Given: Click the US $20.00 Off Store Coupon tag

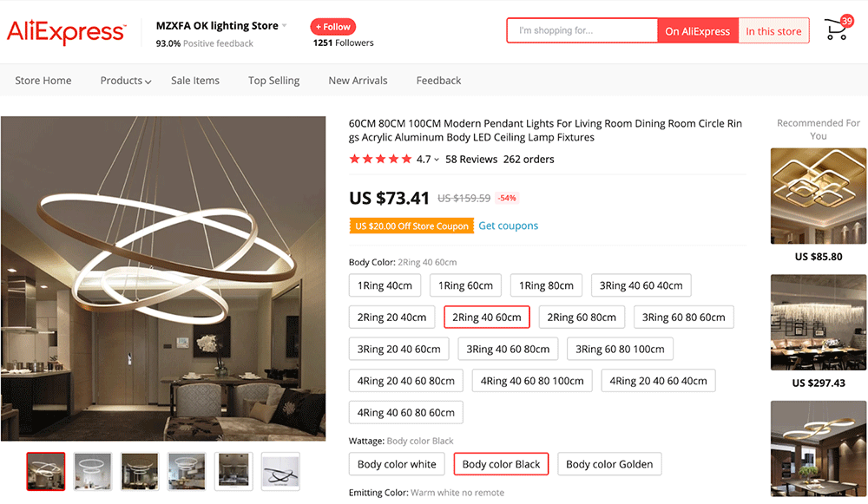Looking at the screenshot, I should 411,226.
